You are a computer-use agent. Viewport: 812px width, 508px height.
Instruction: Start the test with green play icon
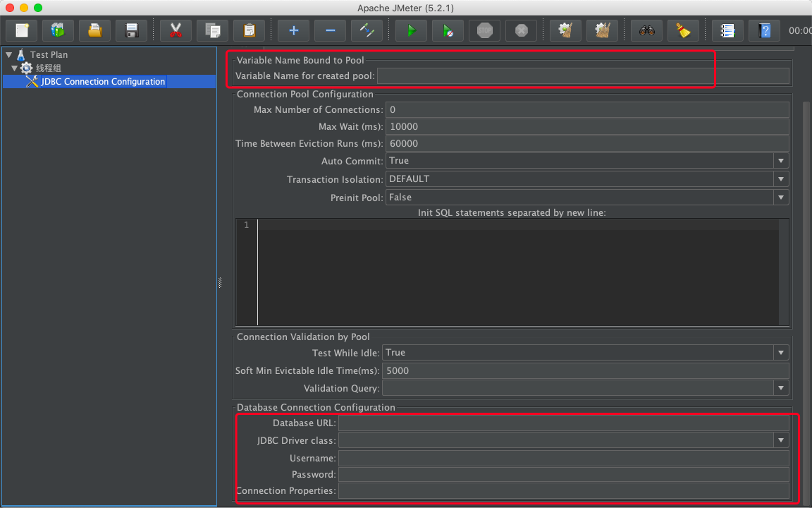(x=411, y=30)
